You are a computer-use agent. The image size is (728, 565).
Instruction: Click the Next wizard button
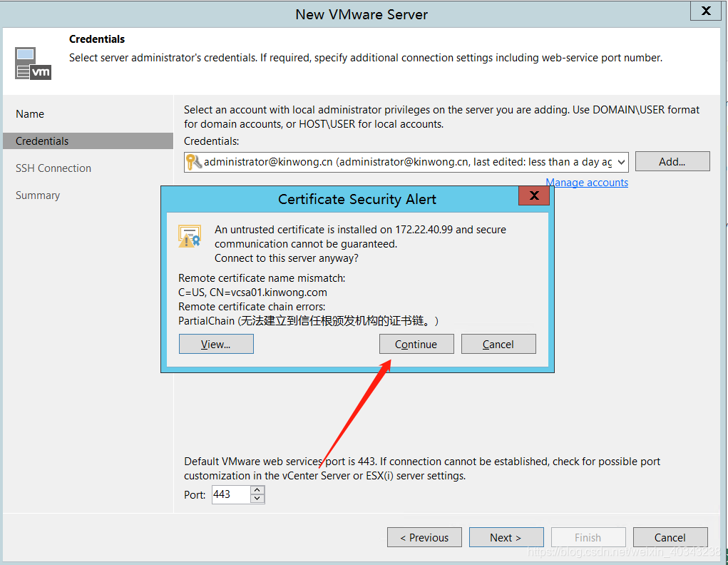pyautogui.click(x=506, y=538)
